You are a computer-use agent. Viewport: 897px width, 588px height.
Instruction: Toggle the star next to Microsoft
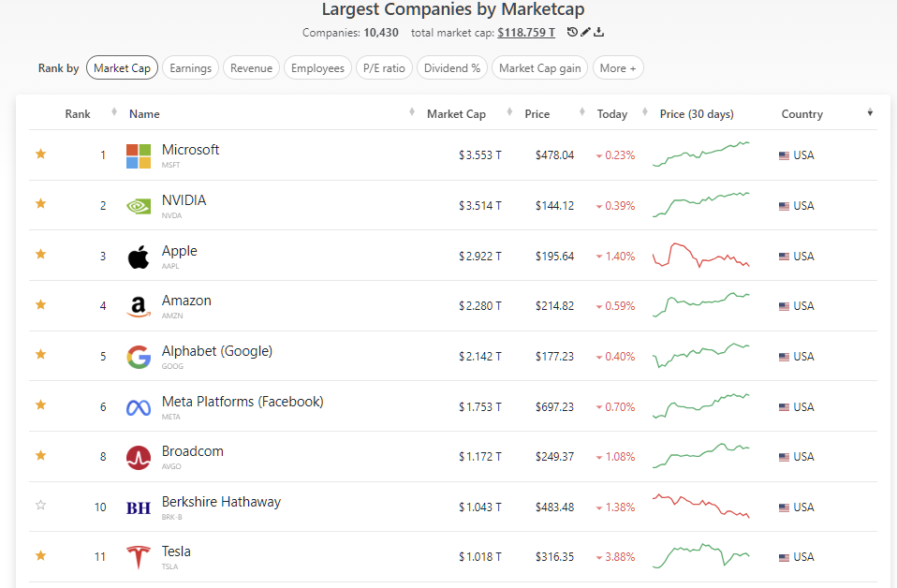click(x=40, y=154)
